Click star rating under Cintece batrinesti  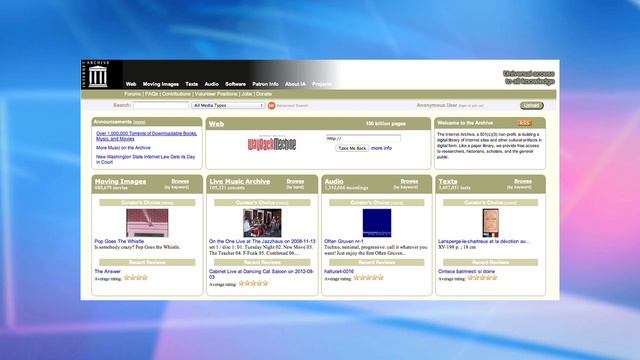(x=482, y=278)
